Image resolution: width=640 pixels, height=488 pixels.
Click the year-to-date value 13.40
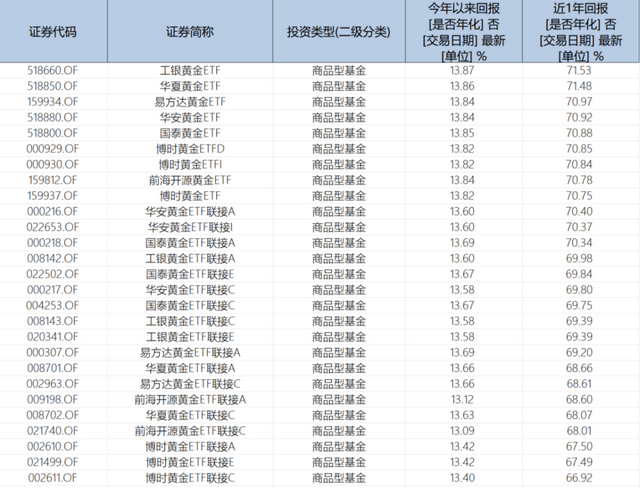[462, 477]
